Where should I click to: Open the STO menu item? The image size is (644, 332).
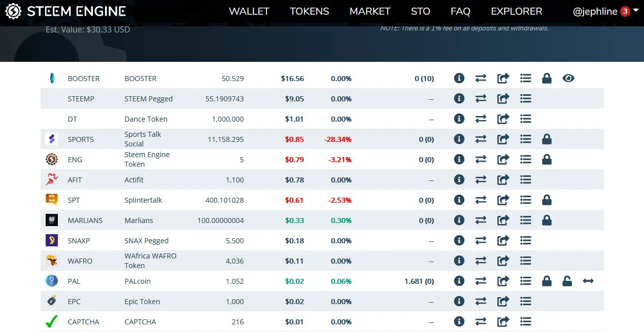click(421, 11)
